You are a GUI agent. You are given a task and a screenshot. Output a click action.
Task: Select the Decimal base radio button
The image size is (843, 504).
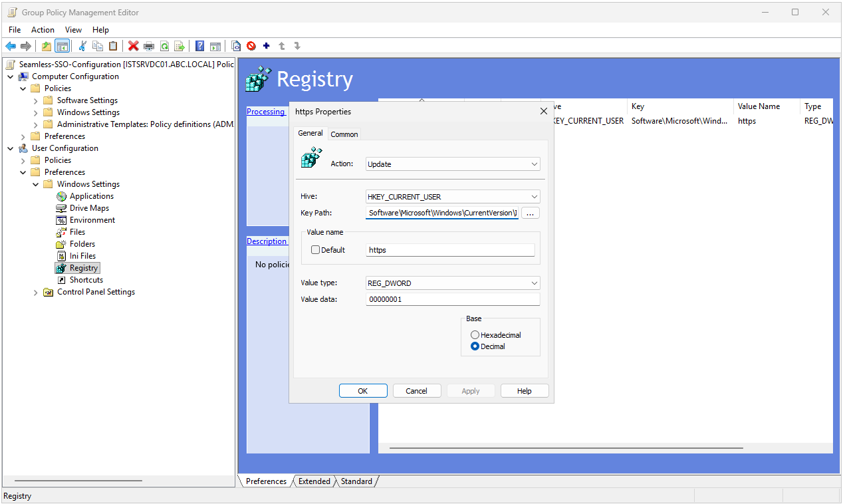(x=475, y=346)
